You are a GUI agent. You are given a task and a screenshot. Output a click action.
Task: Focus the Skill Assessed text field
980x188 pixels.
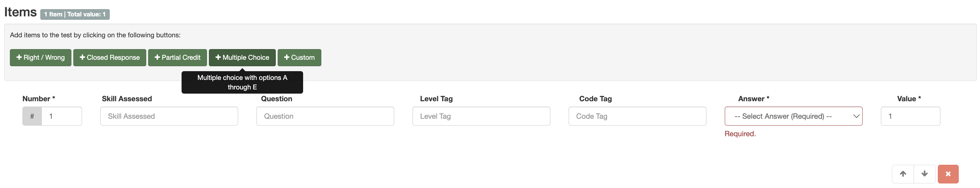169,116
